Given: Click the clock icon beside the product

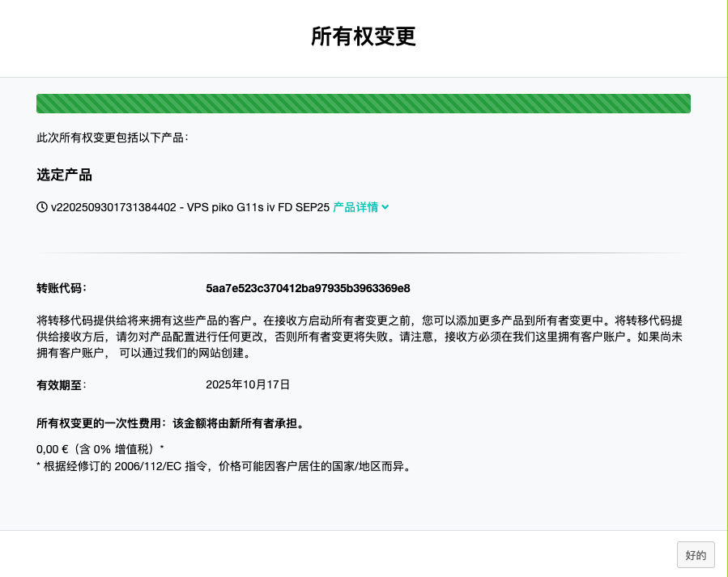Looking at the screenshot, I should coord(42,207).
